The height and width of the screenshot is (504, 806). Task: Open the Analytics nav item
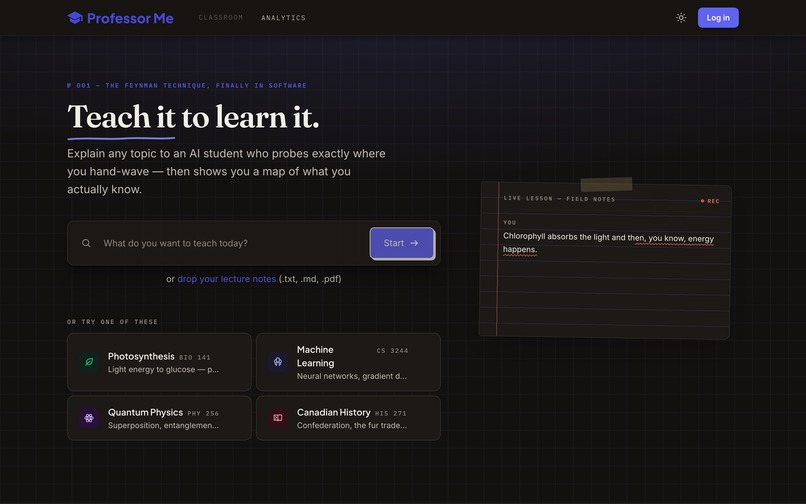[x=283, y=18]
